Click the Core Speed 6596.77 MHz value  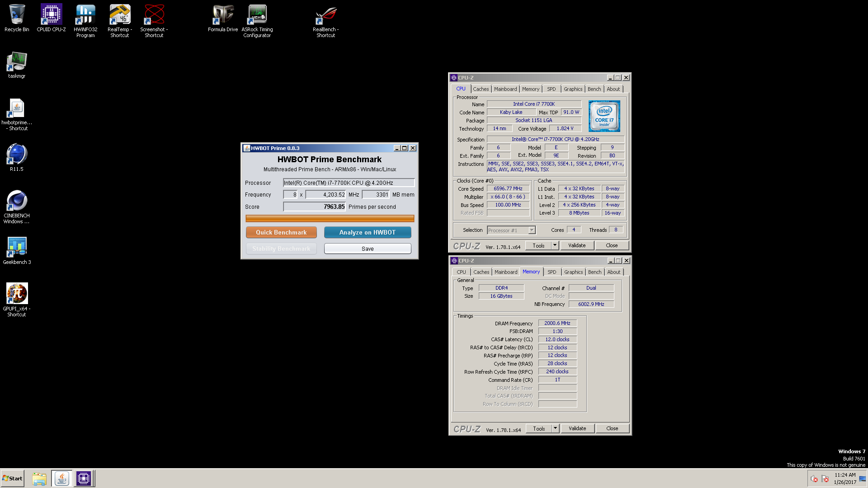coord(508,188)
